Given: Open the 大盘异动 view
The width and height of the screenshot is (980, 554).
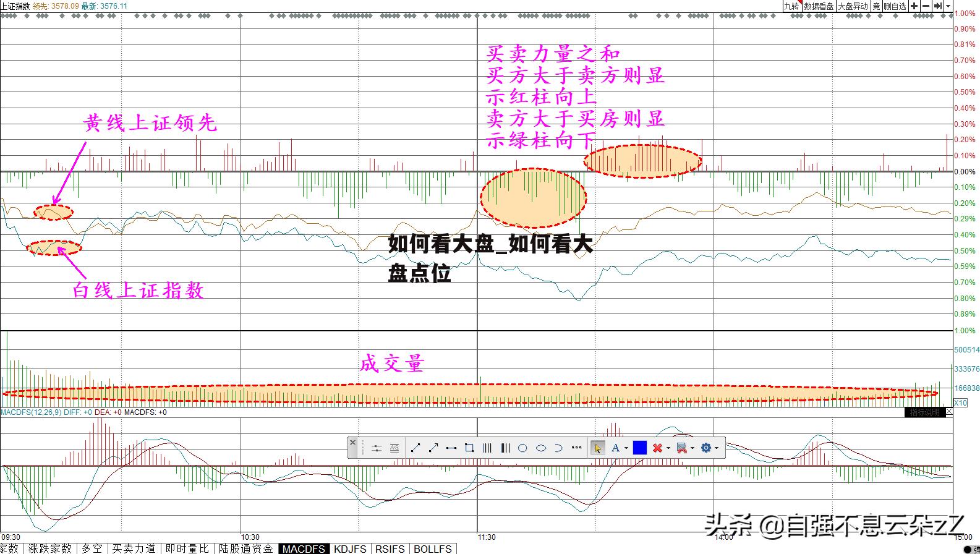Looking at the screenshot, I should [853, 6].
